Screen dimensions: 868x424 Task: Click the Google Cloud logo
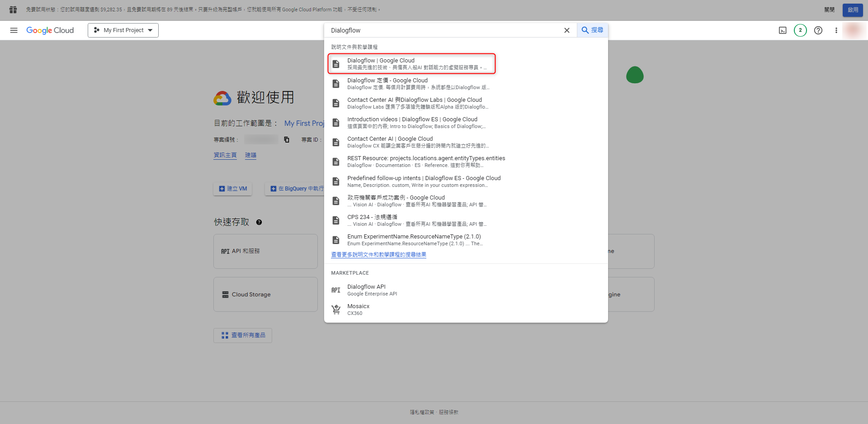pyautogui.click(x=50, y=30)
